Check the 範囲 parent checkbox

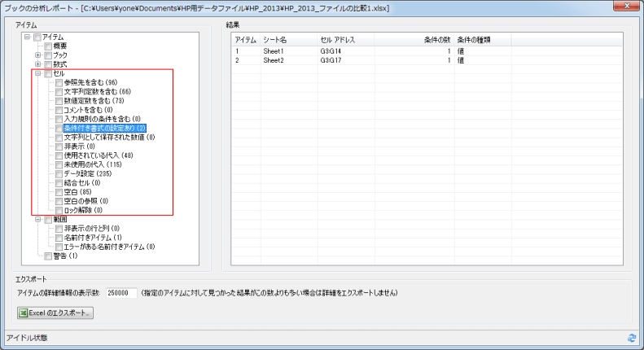tap(48, 220)
